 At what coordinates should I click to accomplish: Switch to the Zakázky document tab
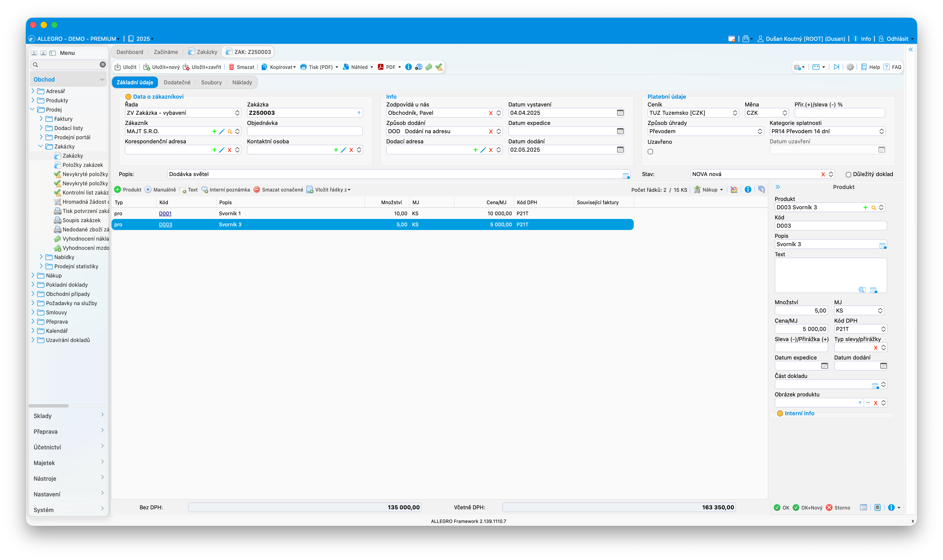[x=203, y=52]
